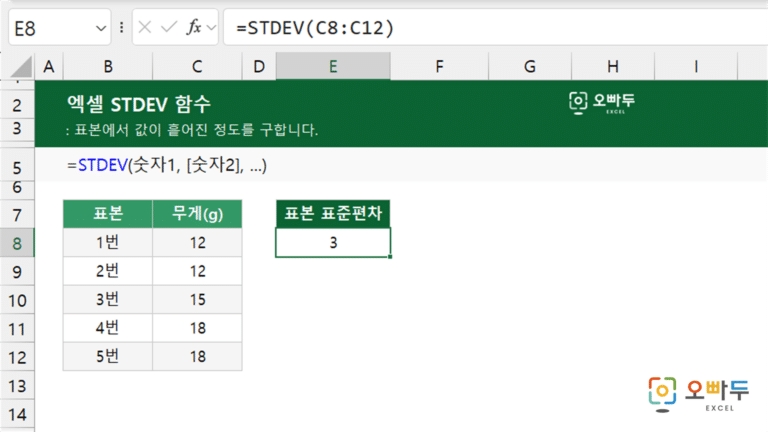Click table header '무게(g)'

click(x=197, y=214)
